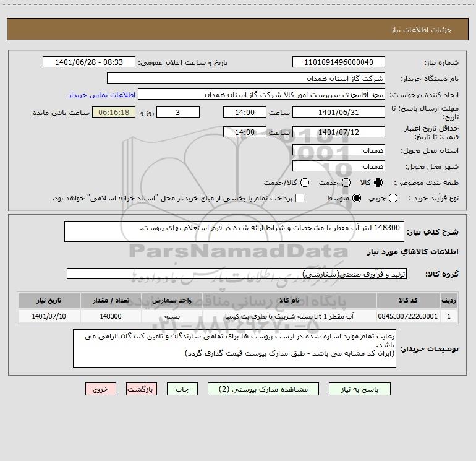Click the days remaining field showing 3

178,112
